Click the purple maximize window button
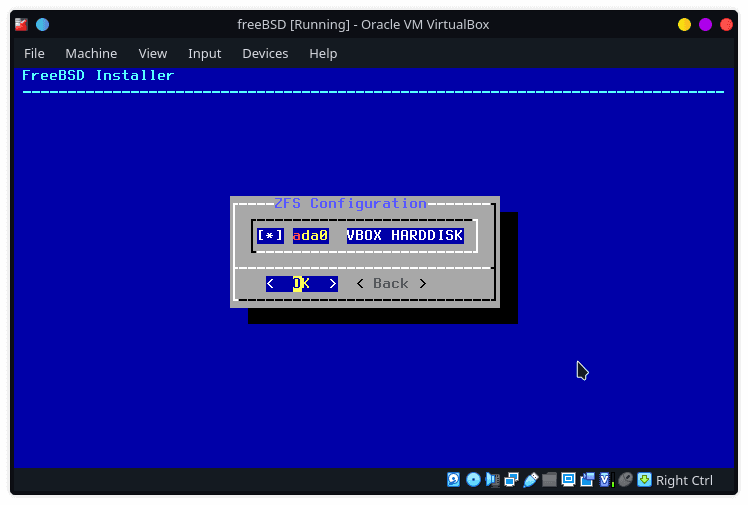The height and width of the screenshot is (505, 748). pyautogui.click(x=706, y=24)
